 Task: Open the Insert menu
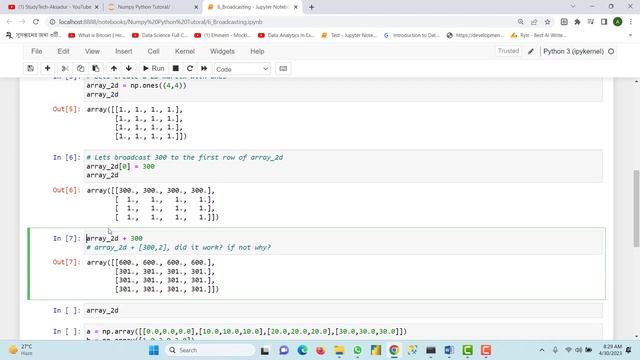124,51
